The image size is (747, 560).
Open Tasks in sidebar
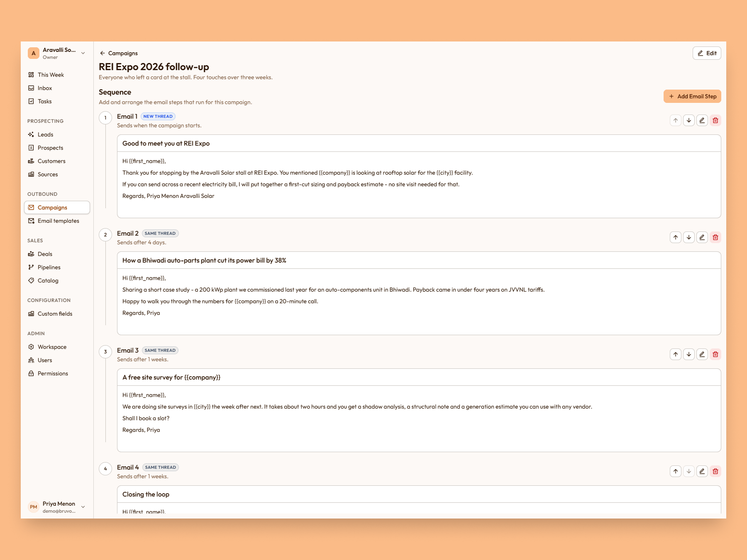(x=57, y=101)
